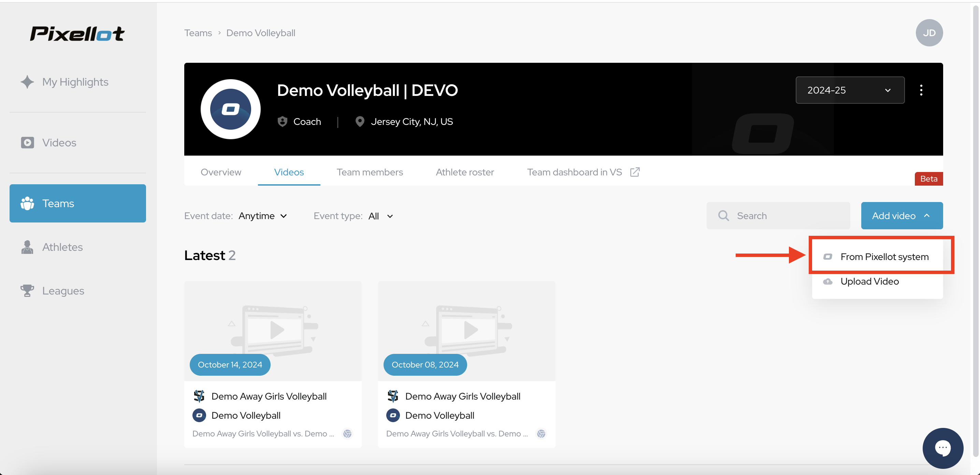980x475 pixels.
Task: Click the Demo Volleyball logo on October 14 card
Action: pyautogui.click(x=199, y=415)
